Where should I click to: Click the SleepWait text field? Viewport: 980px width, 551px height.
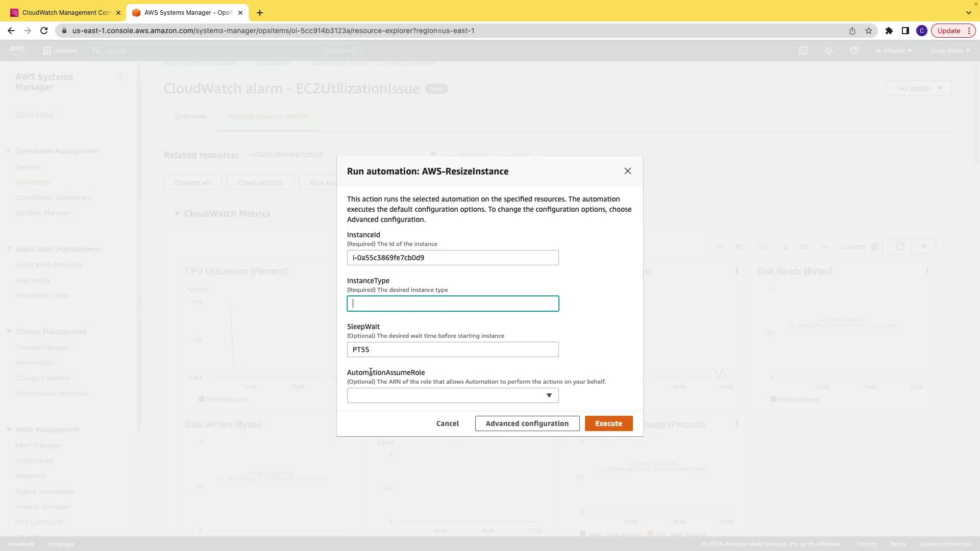[x=453, y=349]
